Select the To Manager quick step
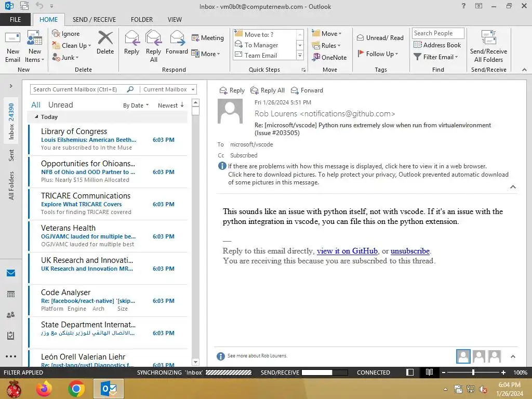The width and height of the screenshot is (532, 399). click(265, 45)
